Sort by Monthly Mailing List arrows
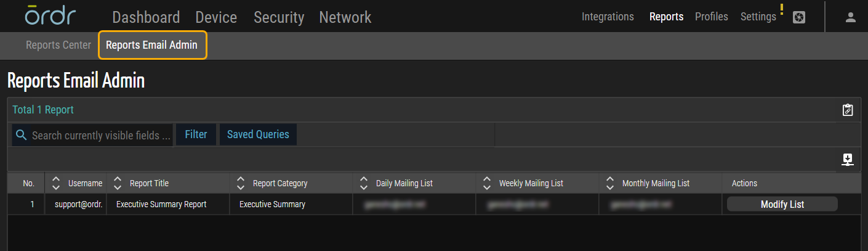The height and width of the screenshot is (251, 868). point(610,183)
